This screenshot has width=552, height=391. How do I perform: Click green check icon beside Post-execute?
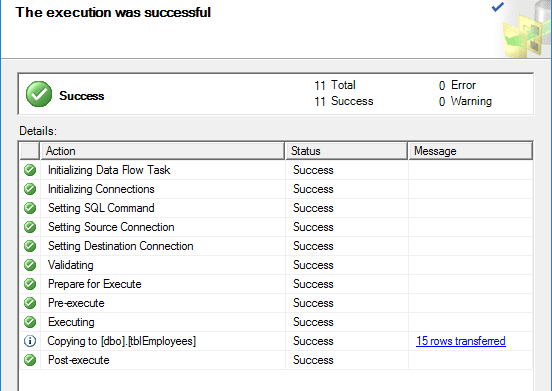click(x=30, y=360)
